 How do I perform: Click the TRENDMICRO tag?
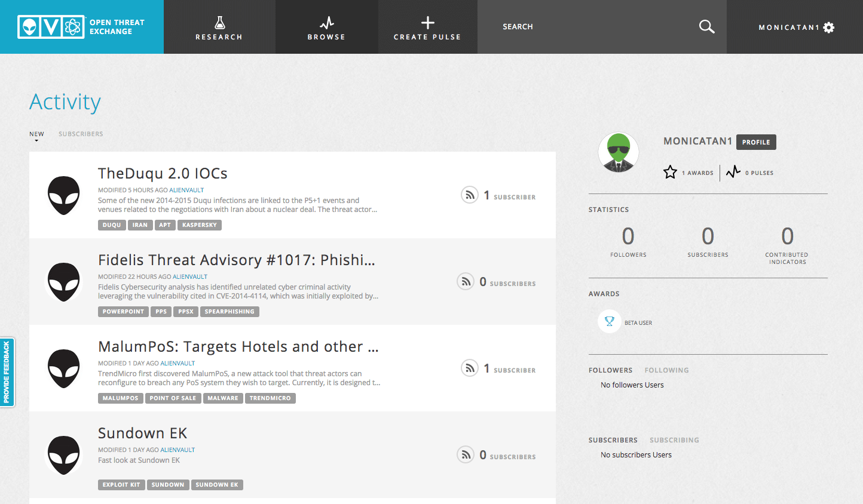point(270,398)
